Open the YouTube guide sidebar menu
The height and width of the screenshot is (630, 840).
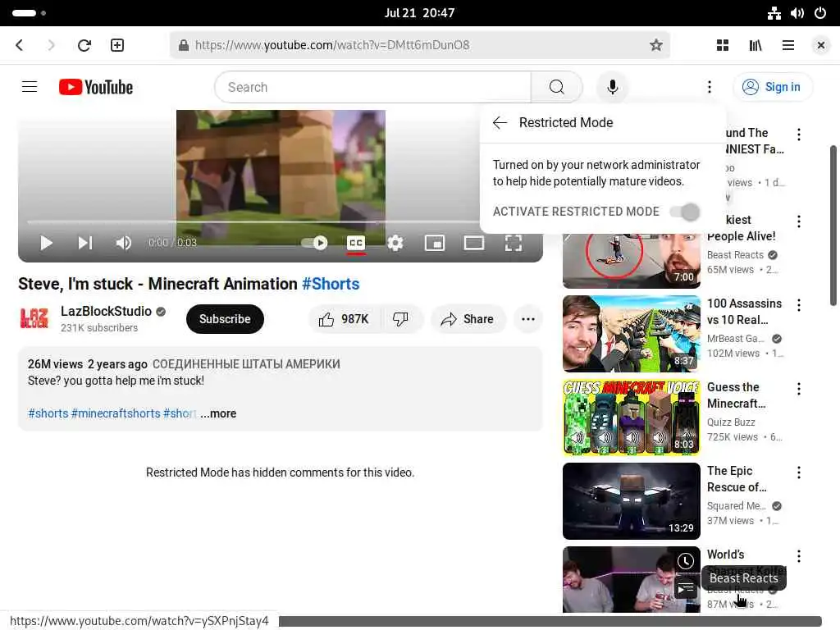pyautogui.click(x=30, y=87)
